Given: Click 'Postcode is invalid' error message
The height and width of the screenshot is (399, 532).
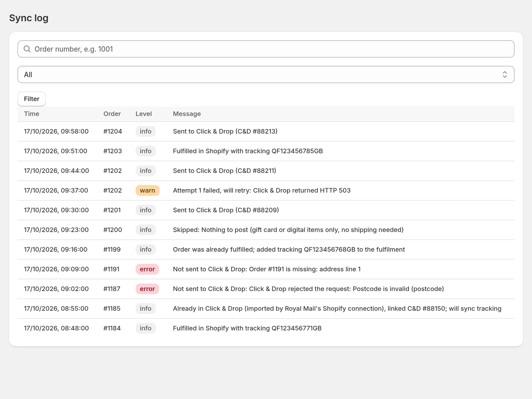Looking at the screenshot, I should [309, 289].
